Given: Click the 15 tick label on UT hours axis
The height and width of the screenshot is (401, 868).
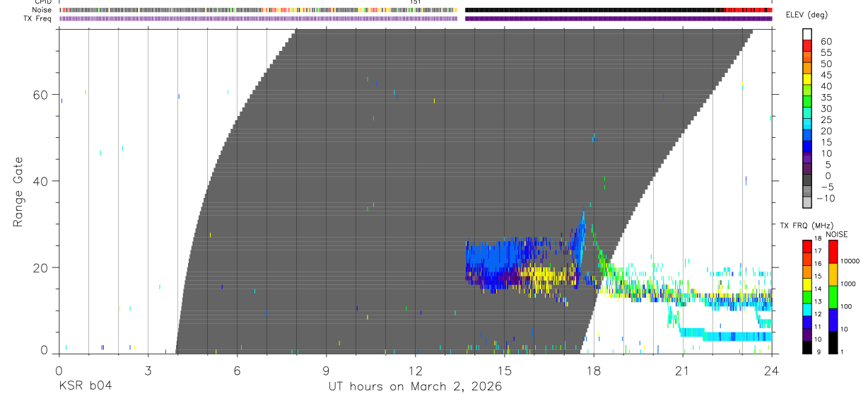Looking at the screenshot, I should (x=504, y=371).
